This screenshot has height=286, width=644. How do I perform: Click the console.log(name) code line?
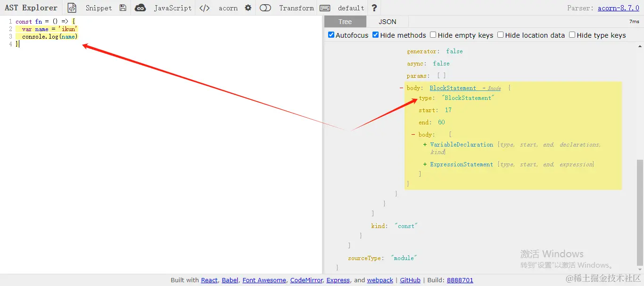pos(50,36)
